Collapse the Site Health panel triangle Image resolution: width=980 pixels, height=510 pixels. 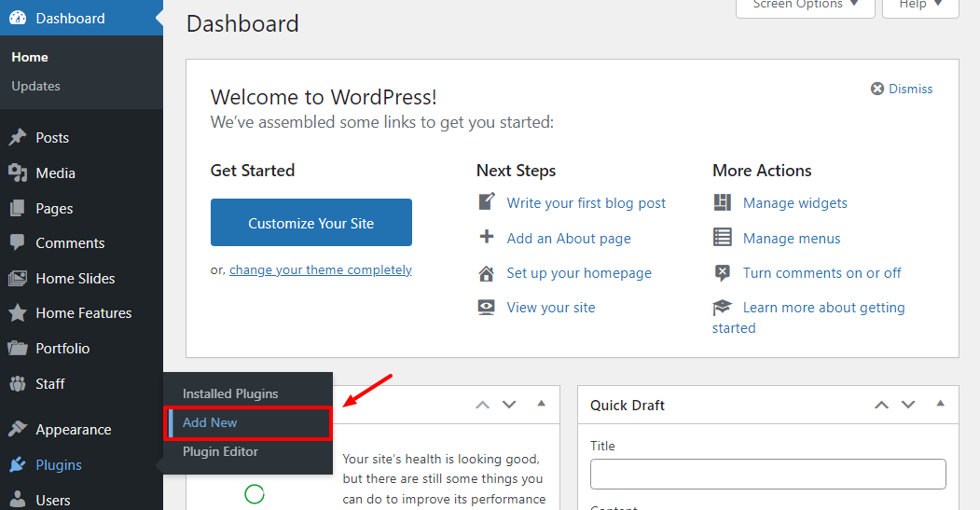click(541, 404)
